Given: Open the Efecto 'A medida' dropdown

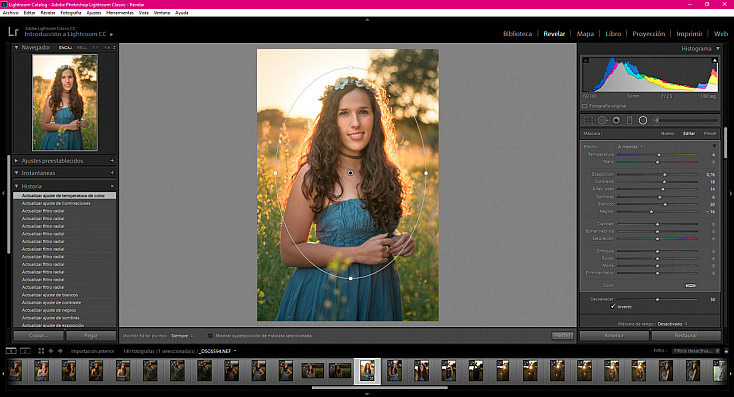Looking at the screenshot, I should tap(630, 147).
